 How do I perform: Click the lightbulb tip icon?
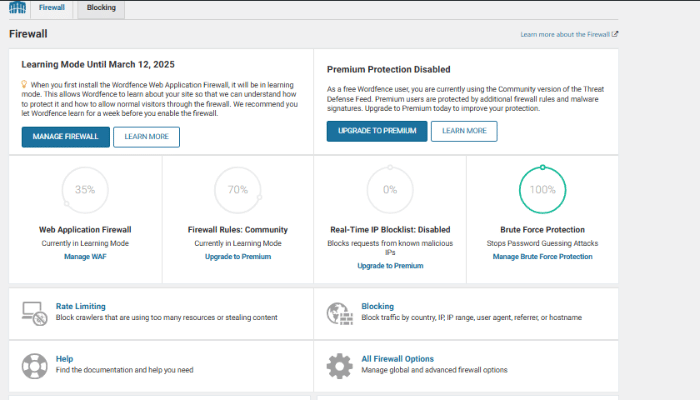25,84
